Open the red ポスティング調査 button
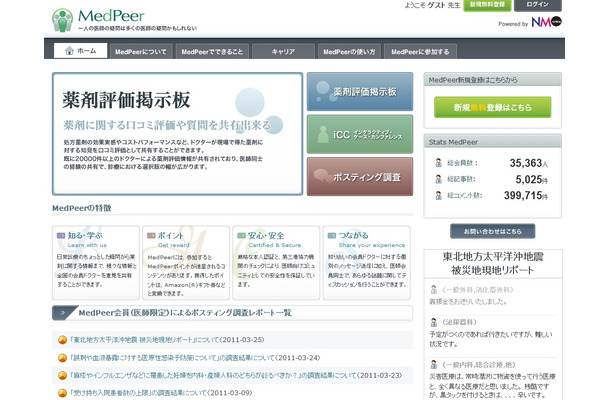The height and width of the screenshot is (400, 610). pos(360,177)
